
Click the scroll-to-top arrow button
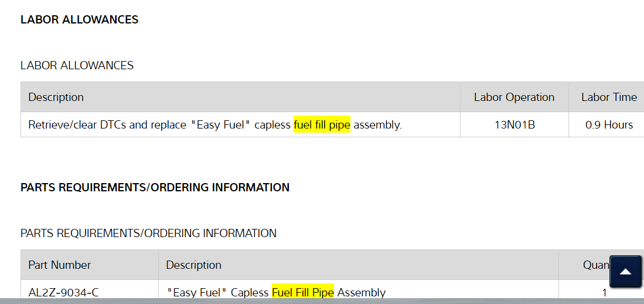(625, 272)
